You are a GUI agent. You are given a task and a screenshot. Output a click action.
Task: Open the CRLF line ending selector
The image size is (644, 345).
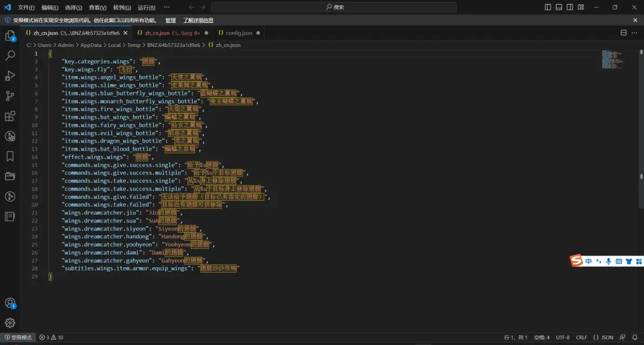pos(581,337)
